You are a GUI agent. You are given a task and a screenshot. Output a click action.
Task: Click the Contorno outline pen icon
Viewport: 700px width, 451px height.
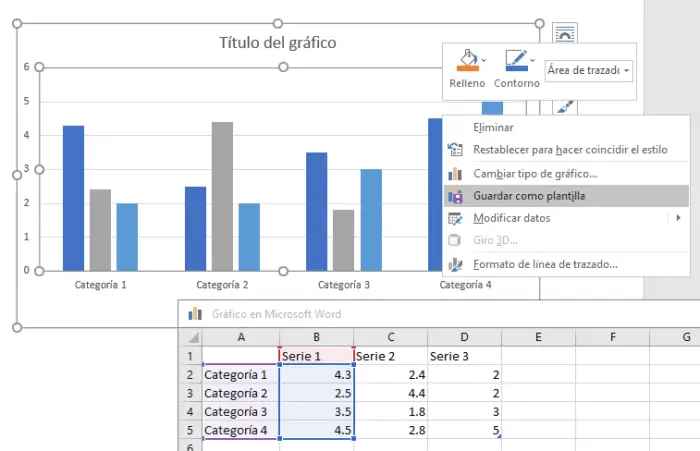pyautogui.click(x=517, y=60)
